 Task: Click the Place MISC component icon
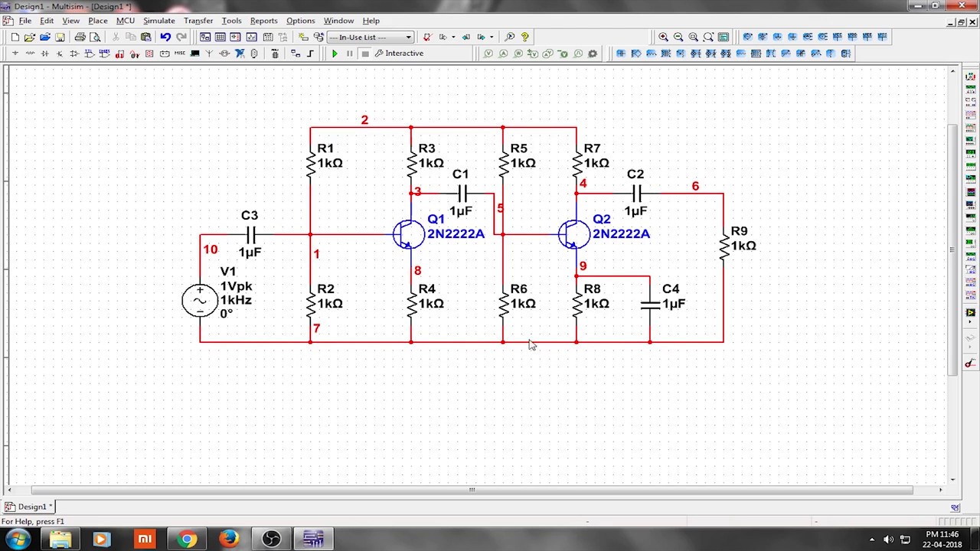[179, 54]
